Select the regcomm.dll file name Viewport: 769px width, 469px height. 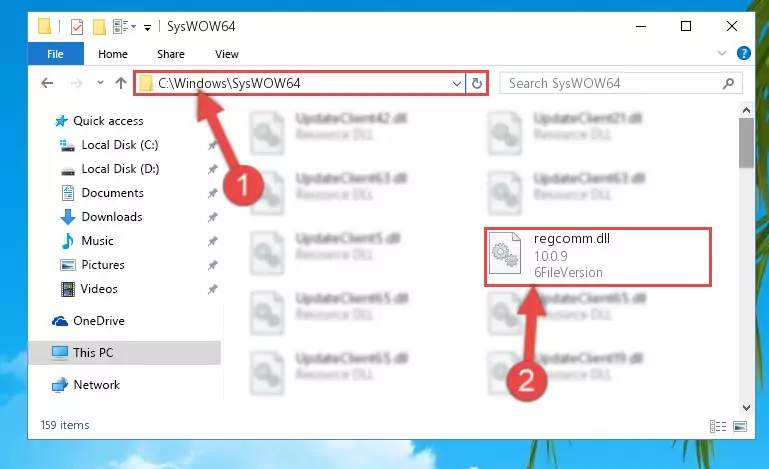point(572,239)
